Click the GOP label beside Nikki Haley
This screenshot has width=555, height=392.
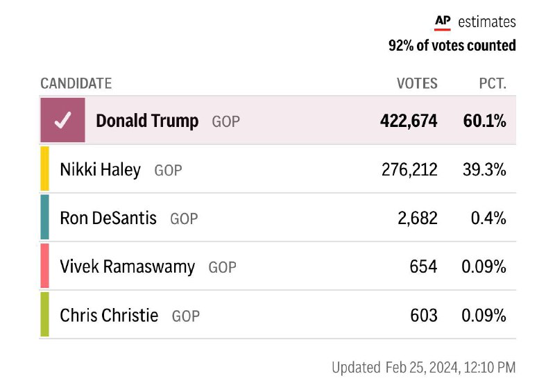[168, 170]
